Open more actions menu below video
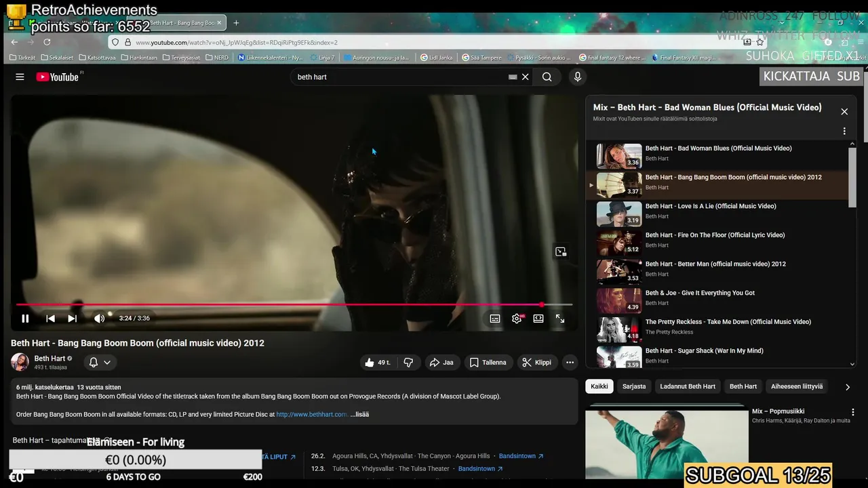 pyautogui.click(x=570, y=363)
